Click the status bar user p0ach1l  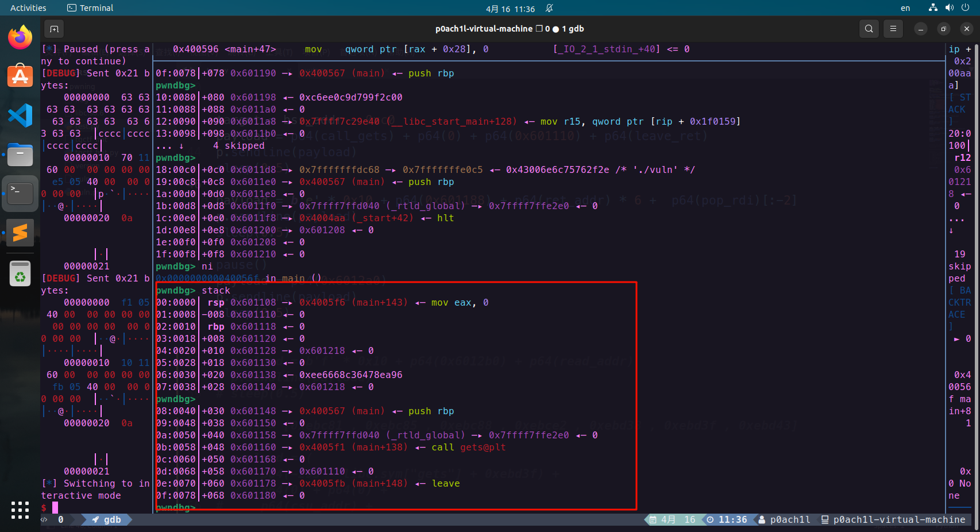pos(790,519)
